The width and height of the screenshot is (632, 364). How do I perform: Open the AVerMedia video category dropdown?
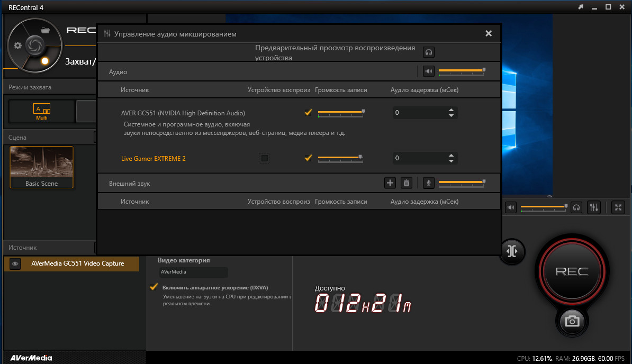(x=194, y=272)
